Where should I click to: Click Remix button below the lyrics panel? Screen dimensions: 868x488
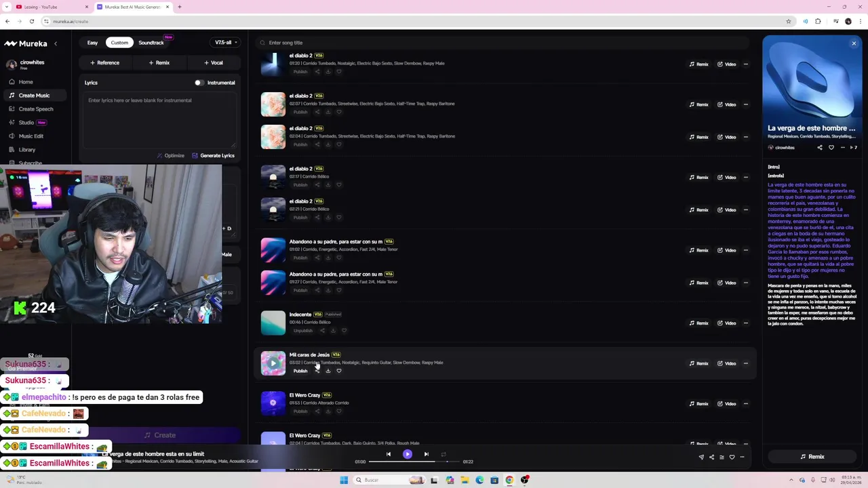[x=812, y=457]
